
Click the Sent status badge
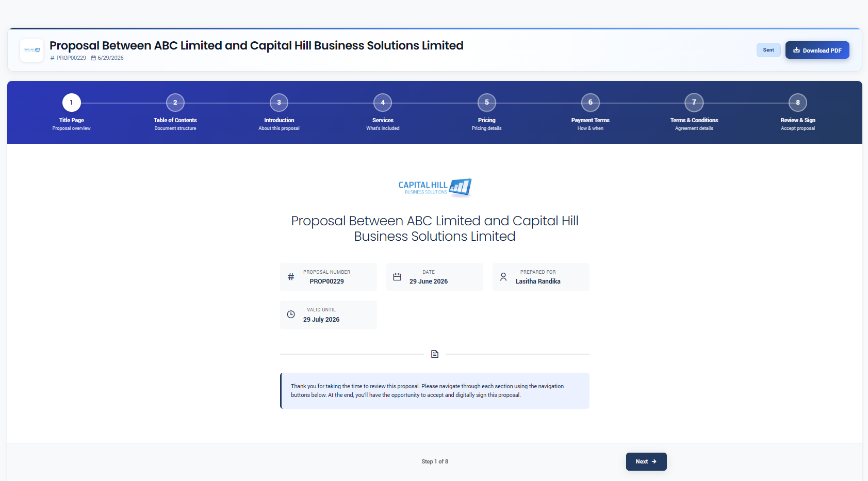pyautogui.click(x=768, y=50)
